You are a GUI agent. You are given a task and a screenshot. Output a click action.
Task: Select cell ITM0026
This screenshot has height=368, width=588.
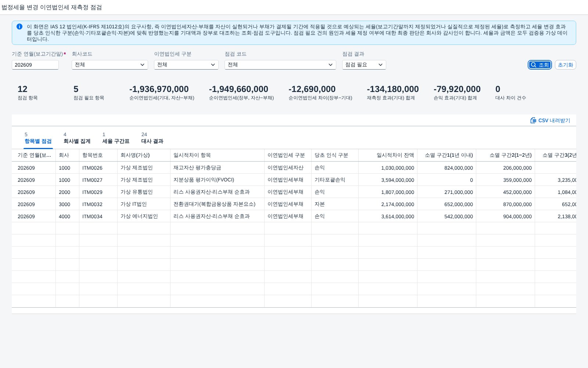click(x=98, y=168)
